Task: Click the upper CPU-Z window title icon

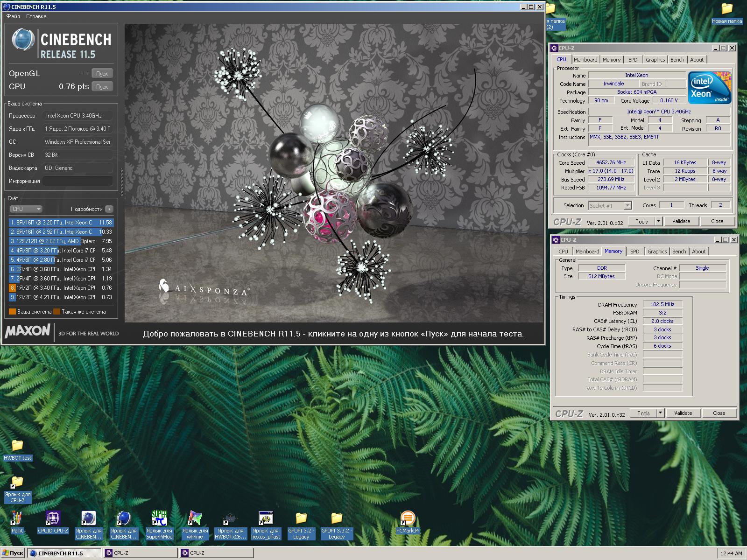Action: (x=554, y=48)
